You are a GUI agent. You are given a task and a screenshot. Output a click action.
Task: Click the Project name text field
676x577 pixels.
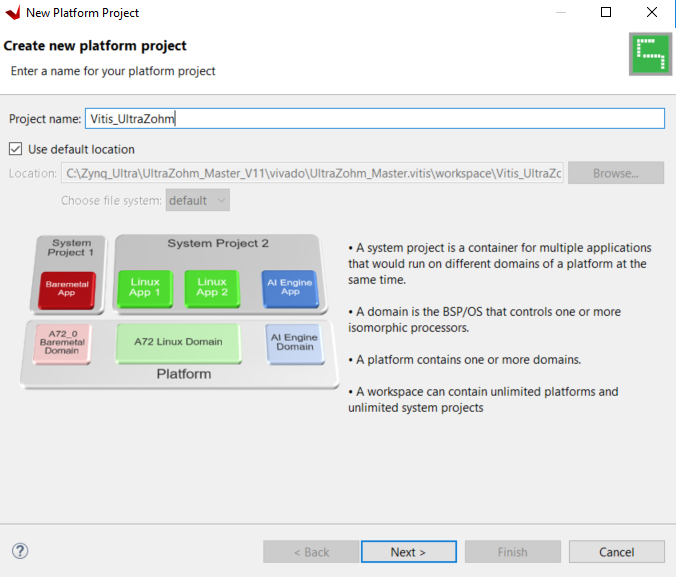(374, 119)
